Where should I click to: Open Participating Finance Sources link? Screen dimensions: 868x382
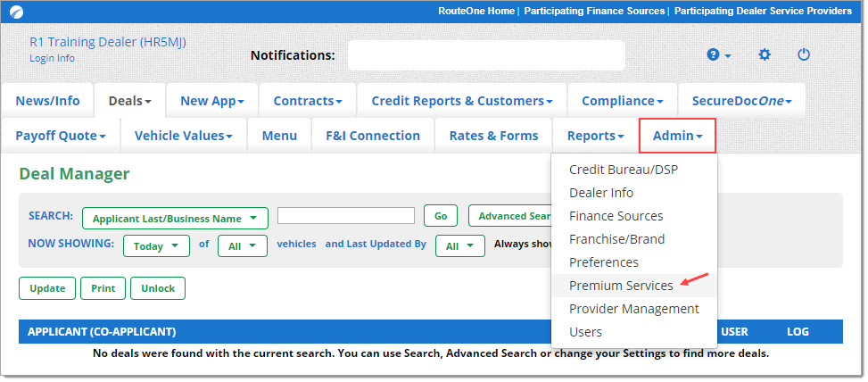[594, 11]
